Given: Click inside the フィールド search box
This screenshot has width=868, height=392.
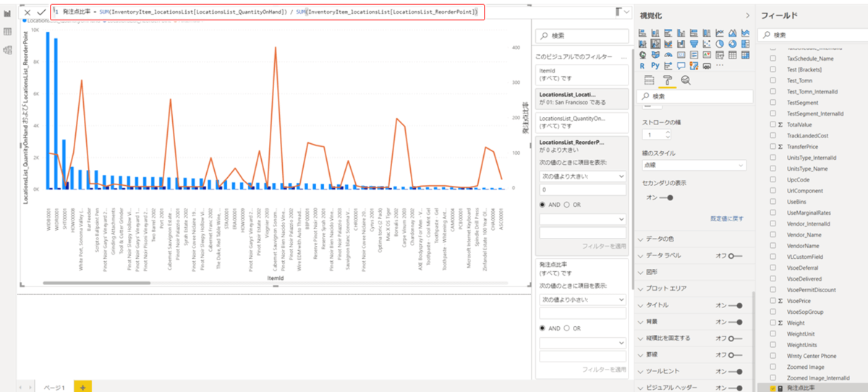Looking at the screenshot, I should pos(810,35).
